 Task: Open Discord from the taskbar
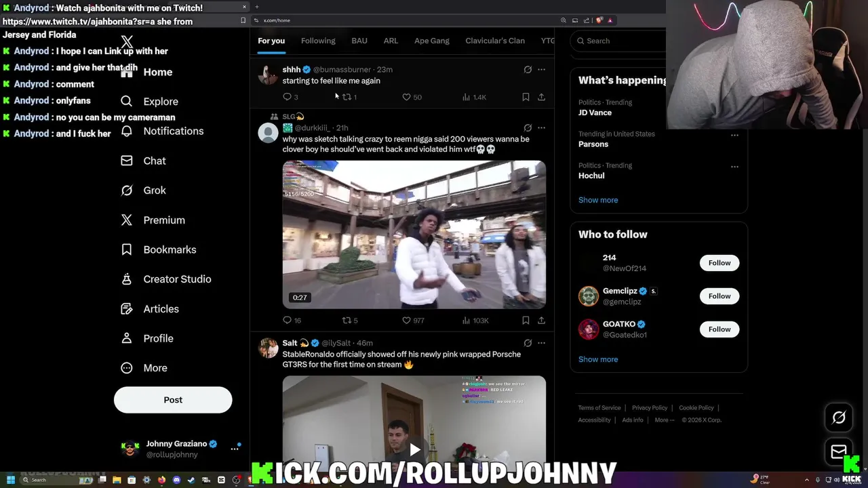pos(176,480)
